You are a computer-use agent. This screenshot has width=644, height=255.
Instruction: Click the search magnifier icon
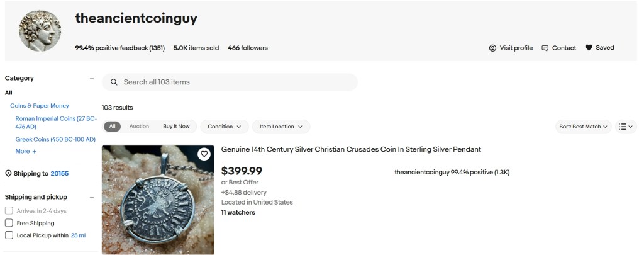pos(114,82)
